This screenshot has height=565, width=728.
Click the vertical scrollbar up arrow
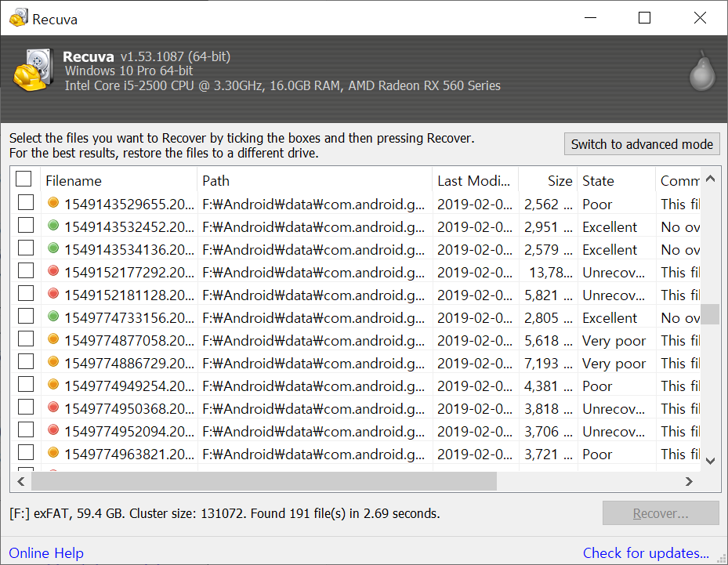click(x=710, y=179)
